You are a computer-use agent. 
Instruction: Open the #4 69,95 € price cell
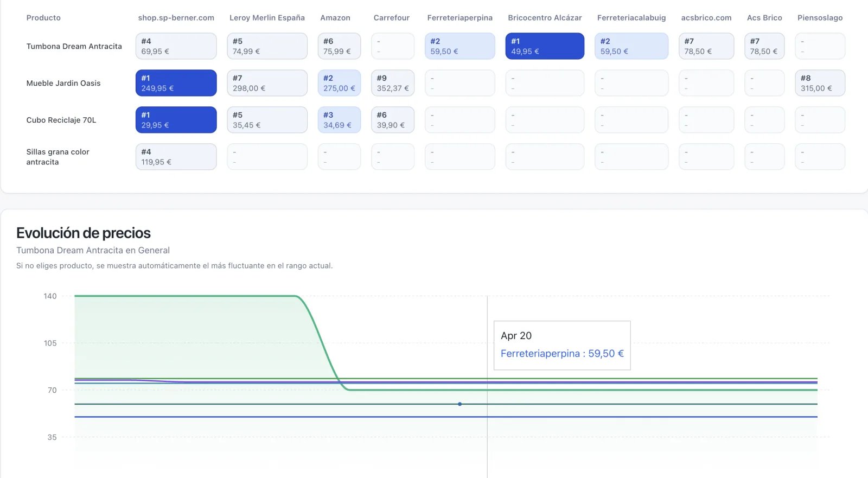pyautogui.click(x=176, y=46)
